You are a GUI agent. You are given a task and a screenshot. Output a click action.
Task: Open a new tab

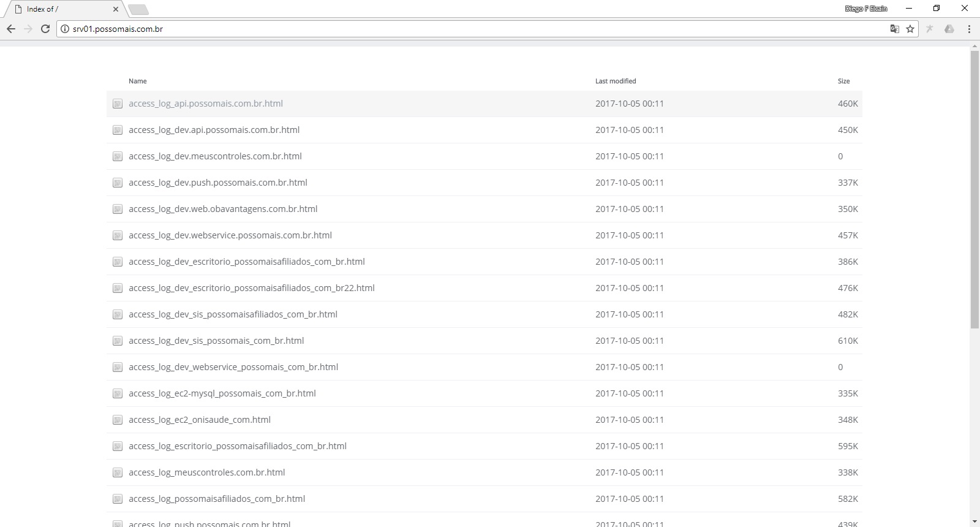tap(138, 9)
